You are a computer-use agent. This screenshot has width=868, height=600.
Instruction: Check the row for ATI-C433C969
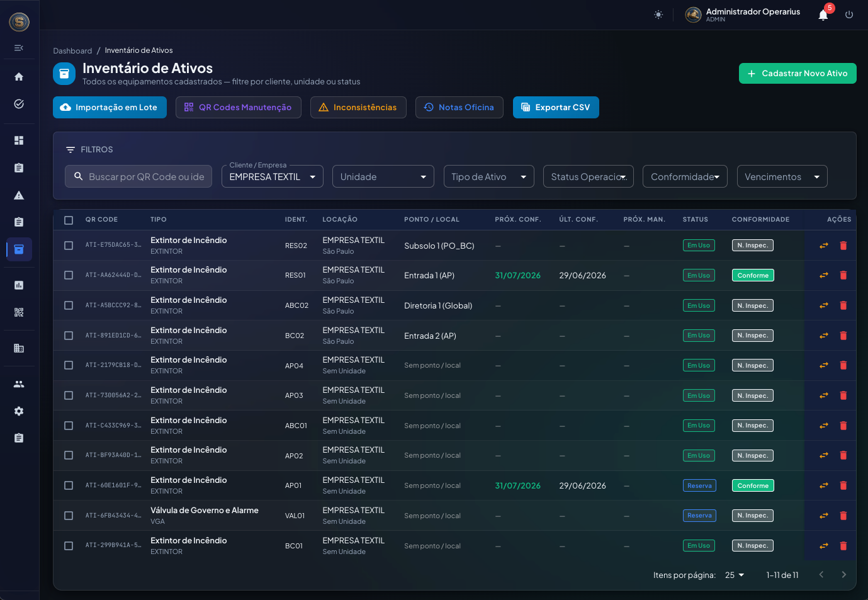[69, 426]
